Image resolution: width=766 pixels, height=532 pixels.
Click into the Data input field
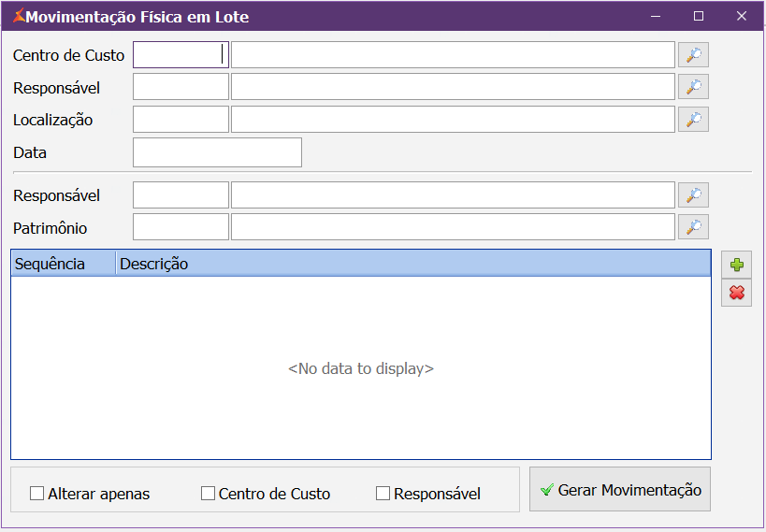coord(217,152)
